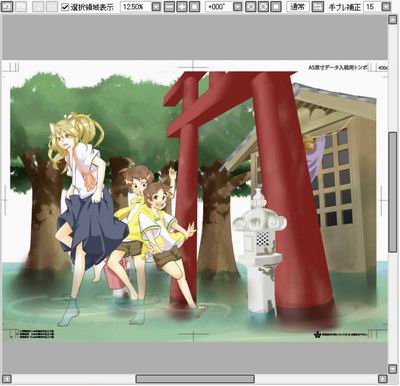The width and height of the screenshot is (400, 386).
Task: Rotate the canvas counterclockwise
Action: [251, 7]
